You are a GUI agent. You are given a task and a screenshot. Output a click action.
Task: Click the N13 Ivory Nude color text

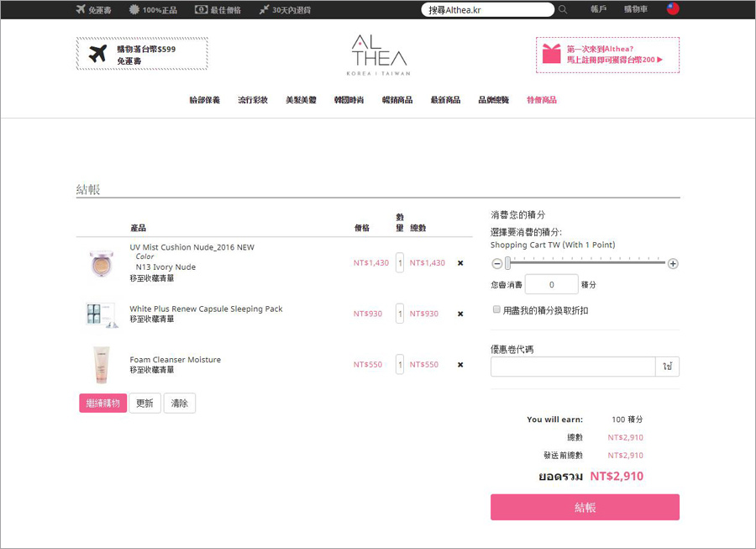pyautogui.click(x=165, y=267)
